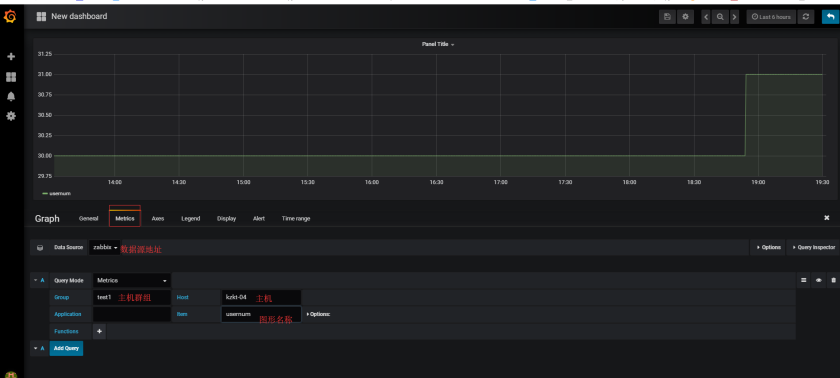Switch to the Legend tab
The height and width of the screenshot is (378, 840).
191,218
